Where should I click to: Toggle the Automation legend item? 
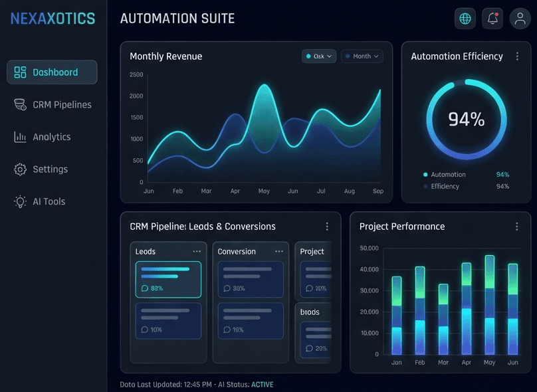[x=445, y=174]
